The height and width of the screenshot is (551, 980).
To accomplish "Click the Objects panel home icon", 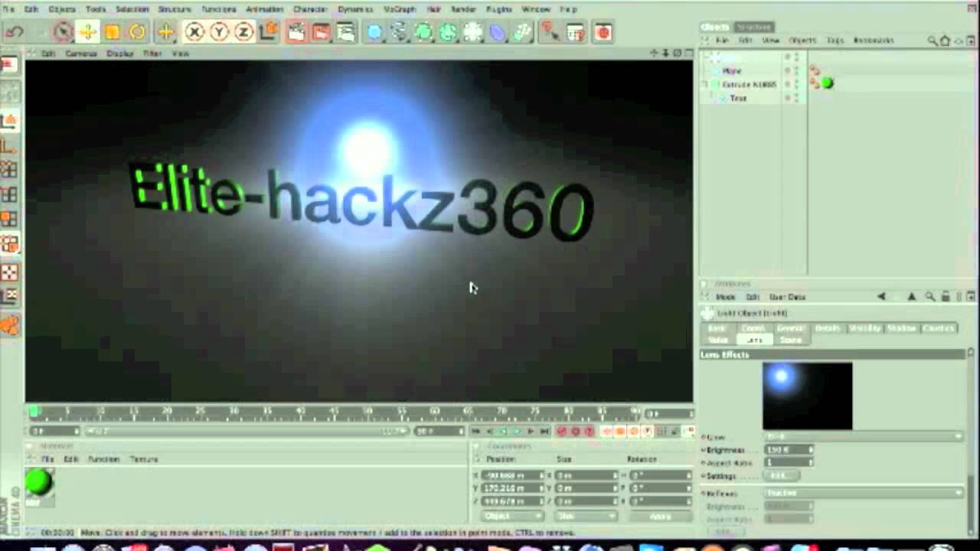I will [x=945, y=41].
